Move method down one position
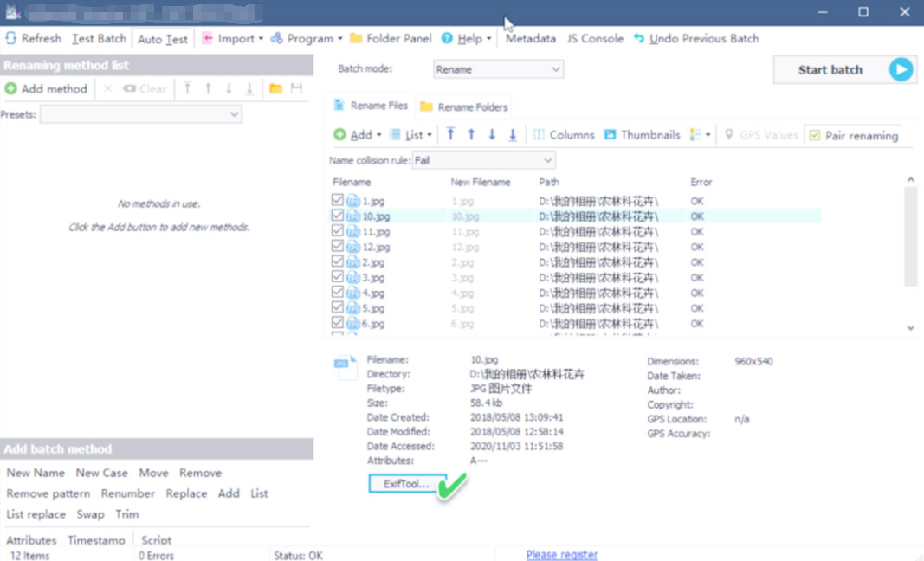 (x=229, y=88)
